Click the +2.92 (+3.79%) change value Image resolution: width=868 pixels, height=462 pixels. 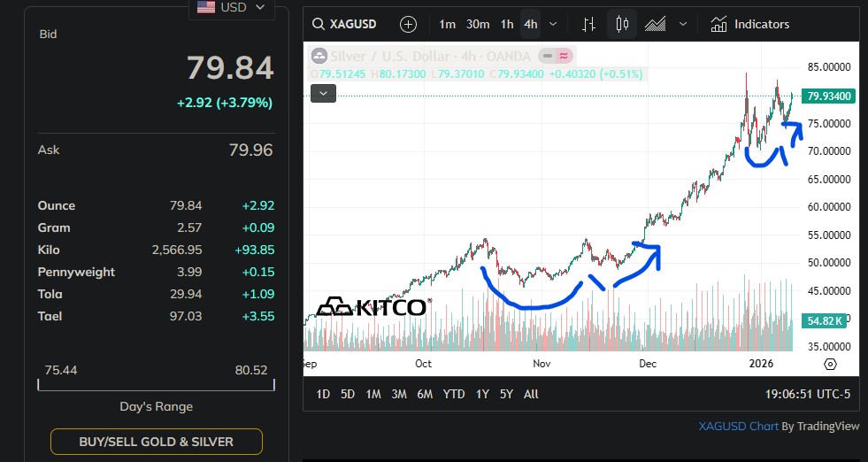tap(224, 103)
